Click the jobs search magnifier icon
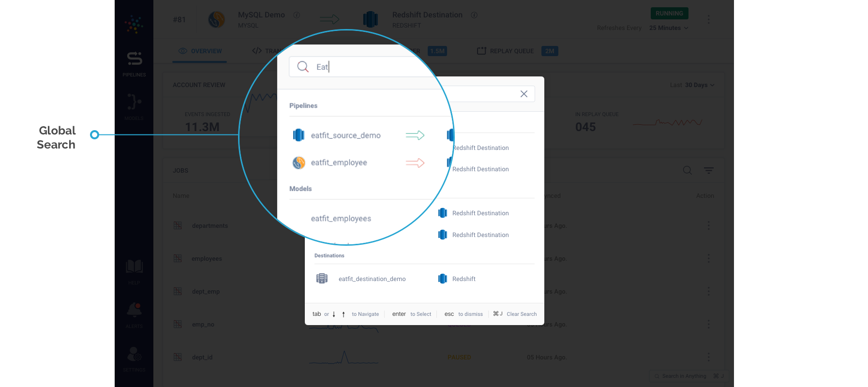This screenshot has width=868, height=387. point(687,170)
